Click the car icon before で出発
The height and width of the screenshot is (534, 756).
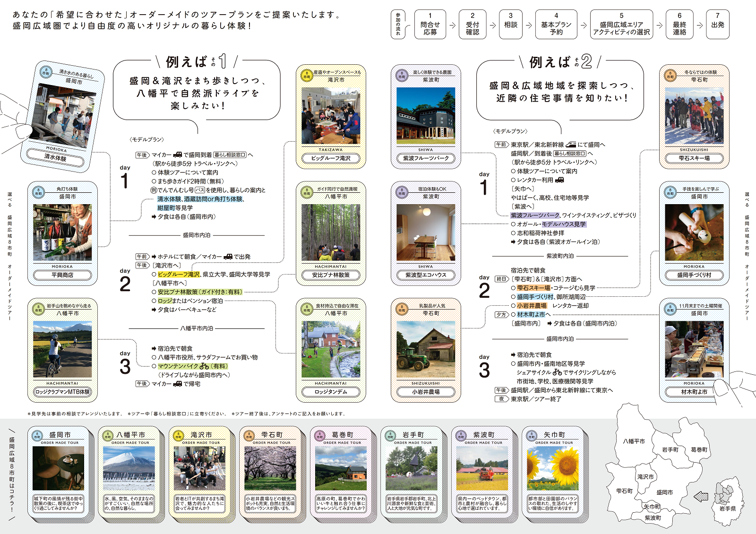click(228, 257)
